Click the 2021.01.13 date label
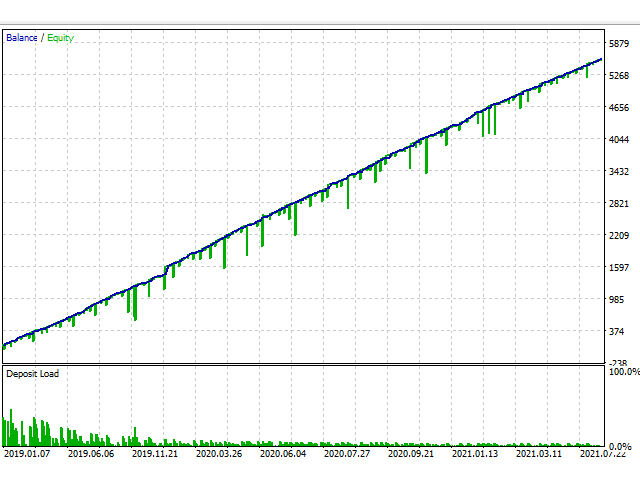 coord(475,453)
